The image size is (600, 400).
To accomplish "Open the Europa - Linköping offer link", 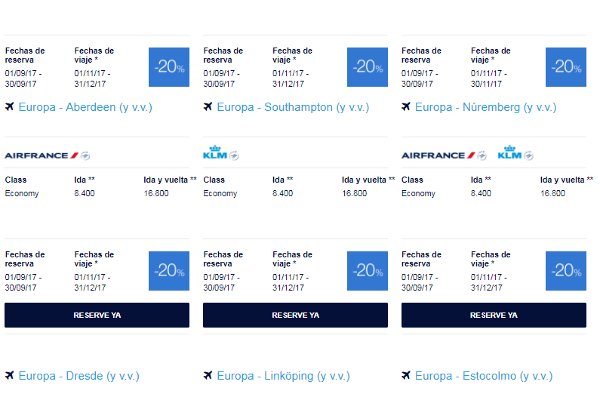I will (x=284, y=376).
